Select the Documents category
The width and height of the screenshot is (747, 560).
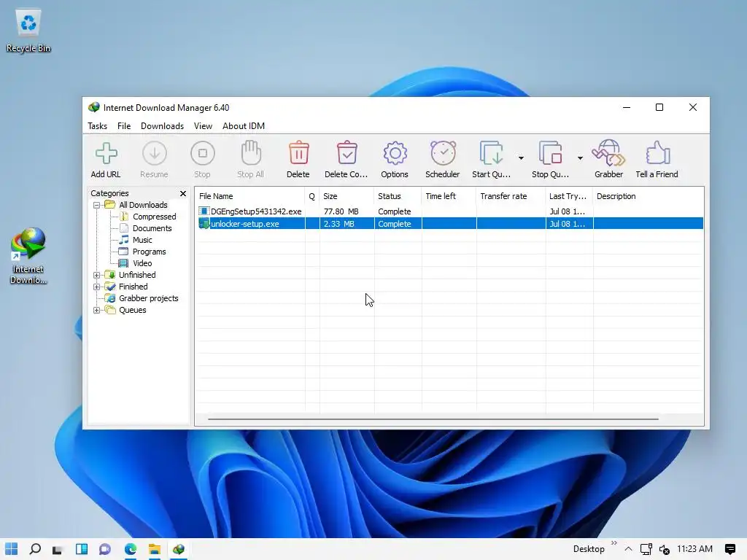pyautogui.click(x=152, y=228)
